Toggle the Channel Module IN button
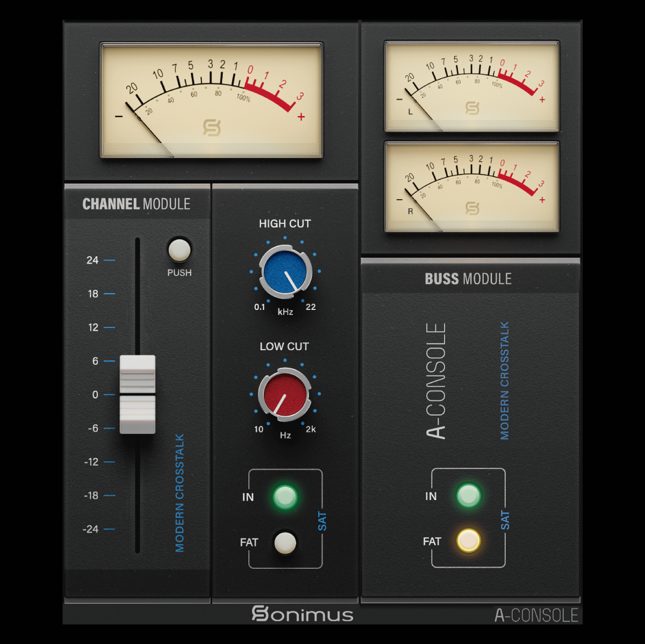Image resolution: width=645 pixels, height=644 pixels. pyautogui.click(x=285, y=497)
